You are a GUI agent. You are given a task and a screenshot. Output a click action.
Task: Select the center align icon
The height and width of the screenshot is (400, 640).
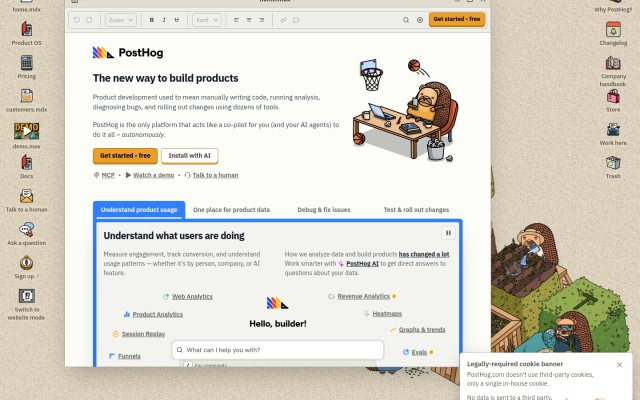pos(249,20)
